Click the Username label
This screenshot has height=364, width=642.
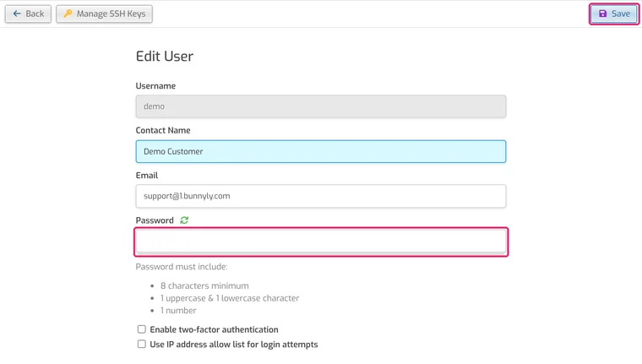click(x=155, y=86)
